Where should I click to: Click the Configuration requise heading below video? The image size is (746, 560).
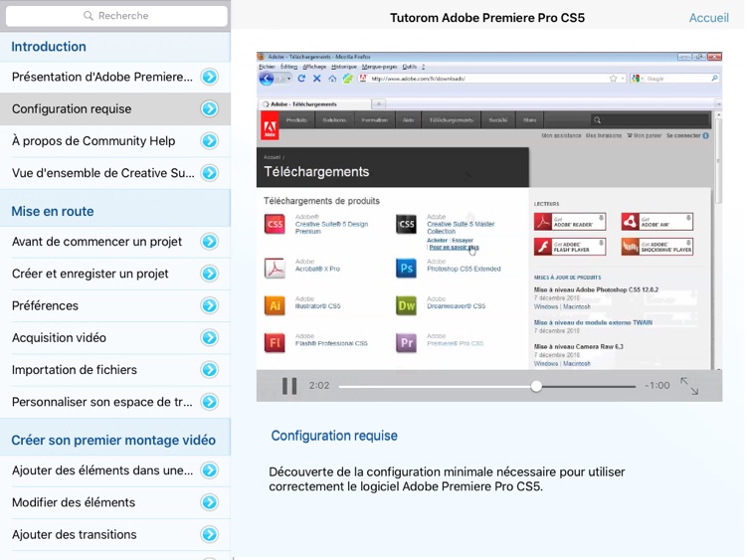click(334, 436)
